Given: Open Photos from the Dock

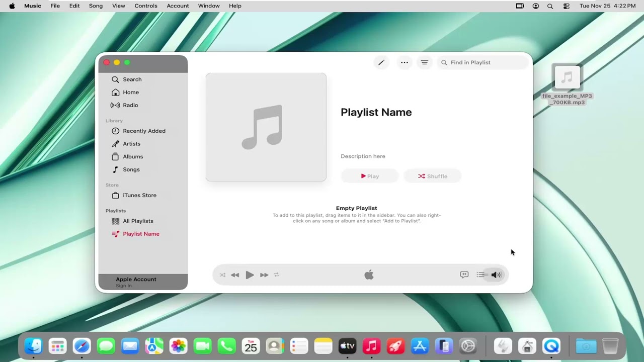Looking at the screenshot, I should pyautogui.click(x=178, y=346).
